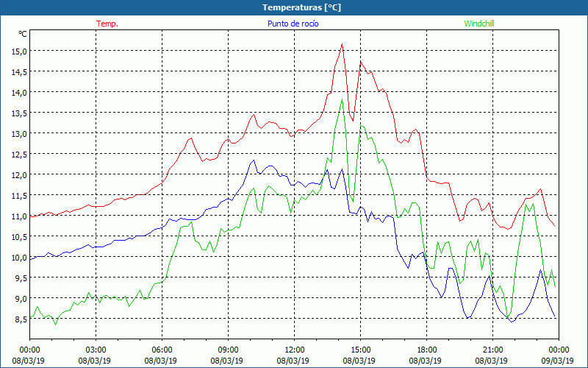Click the 13,0 y-axis value
The height and width of the screenshot is (368, 588).
click(x=19, y=134)
